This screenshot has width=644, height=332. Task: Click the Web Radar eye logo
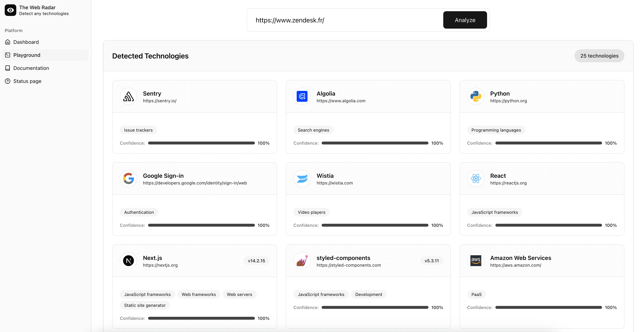coord(10,10)
